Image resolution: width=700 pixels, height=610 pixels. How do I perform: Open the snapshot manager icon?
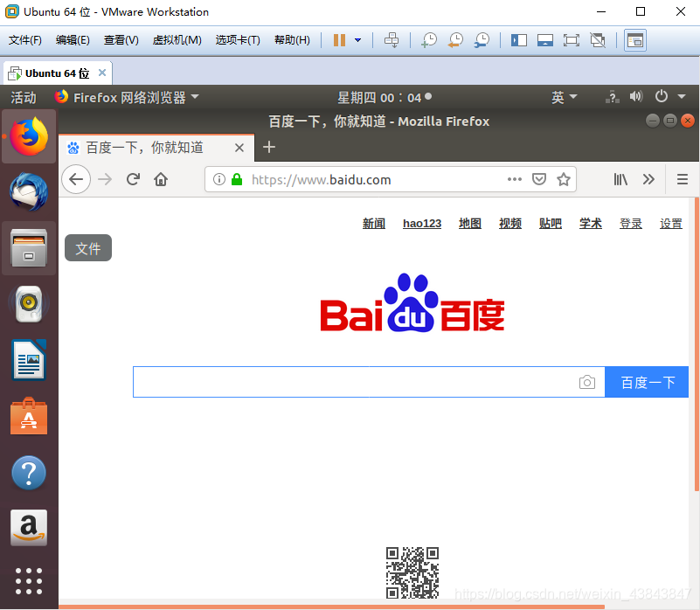(482, 40)
